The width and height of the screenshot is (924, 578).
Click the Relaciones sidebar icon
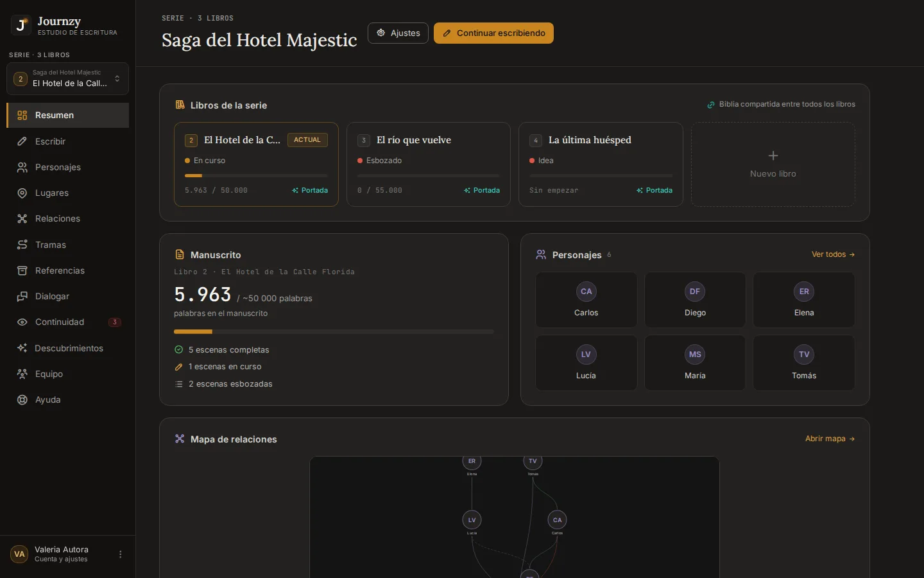(x=22, y=218)
